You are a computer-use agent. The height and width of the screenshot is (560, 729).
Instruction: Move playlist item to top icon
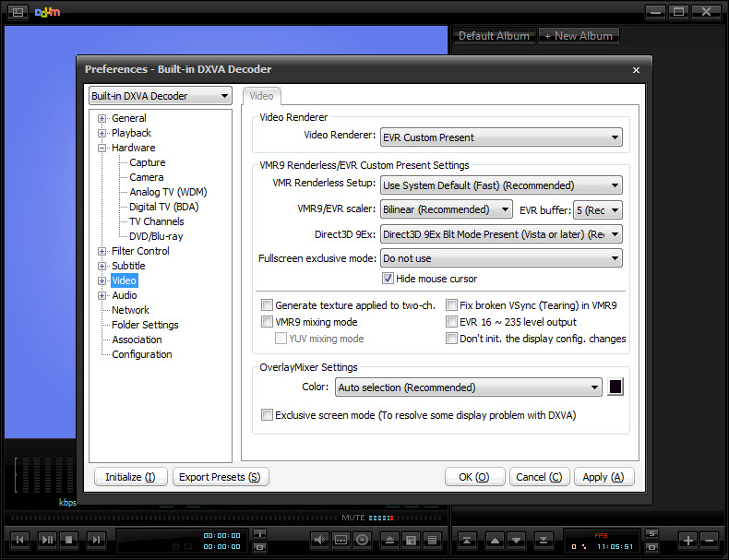tap(467, 540)
